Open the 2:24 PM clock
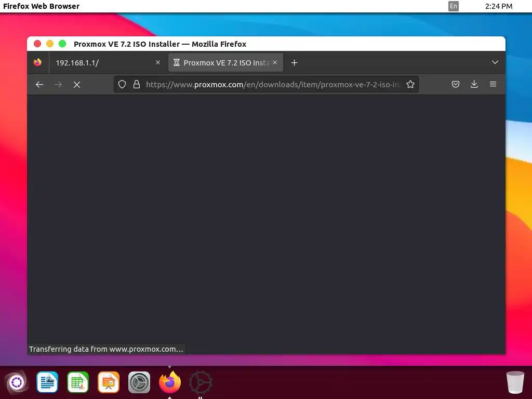532x399 pixels. [x=498, y=6]
